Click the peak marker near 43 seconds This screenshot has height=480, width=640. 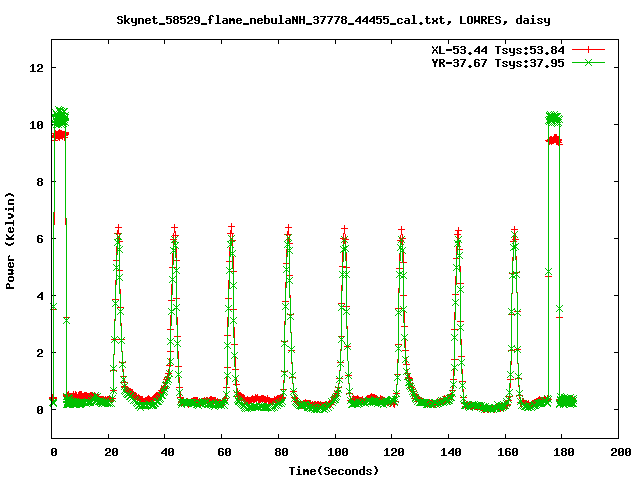coord(175,228)
